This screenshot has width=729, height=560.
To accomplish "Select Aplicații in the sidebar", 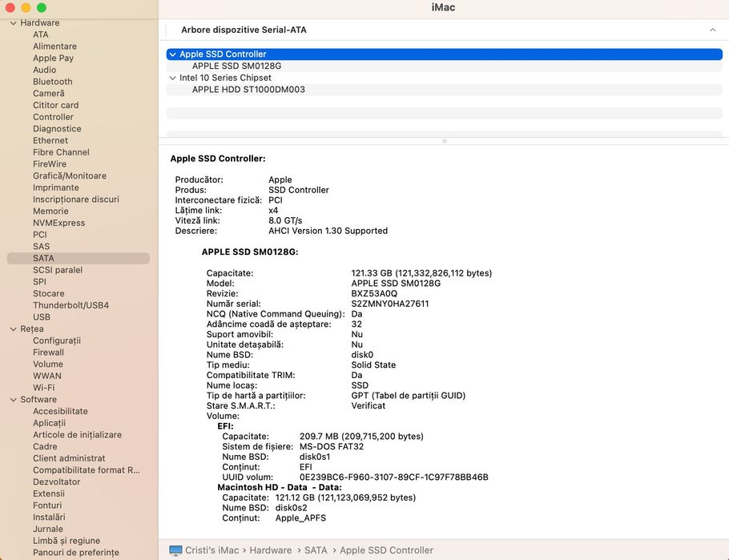I will point(50,423).
